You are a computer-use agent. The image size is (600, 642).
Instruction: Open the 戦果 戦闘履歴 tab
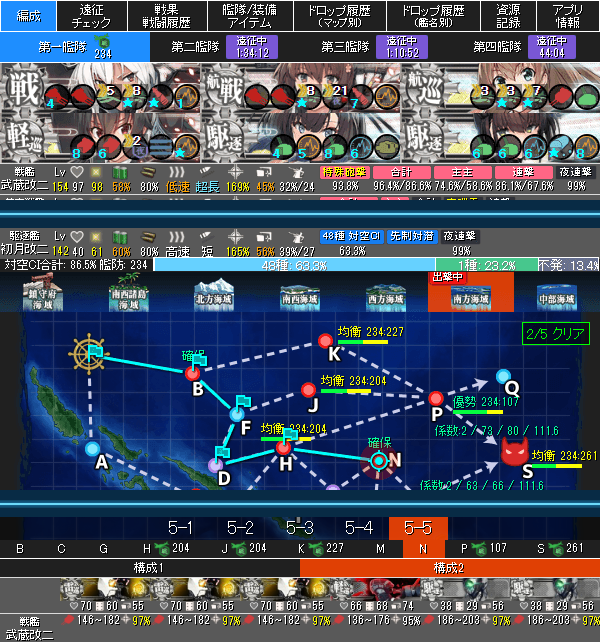pos(167,16)
